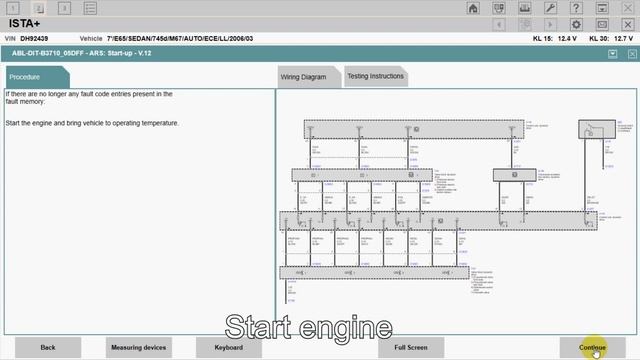Open the on-screen Keyboard
The width and height of the screenshot is (640, 360).
[x=229, y=347]
